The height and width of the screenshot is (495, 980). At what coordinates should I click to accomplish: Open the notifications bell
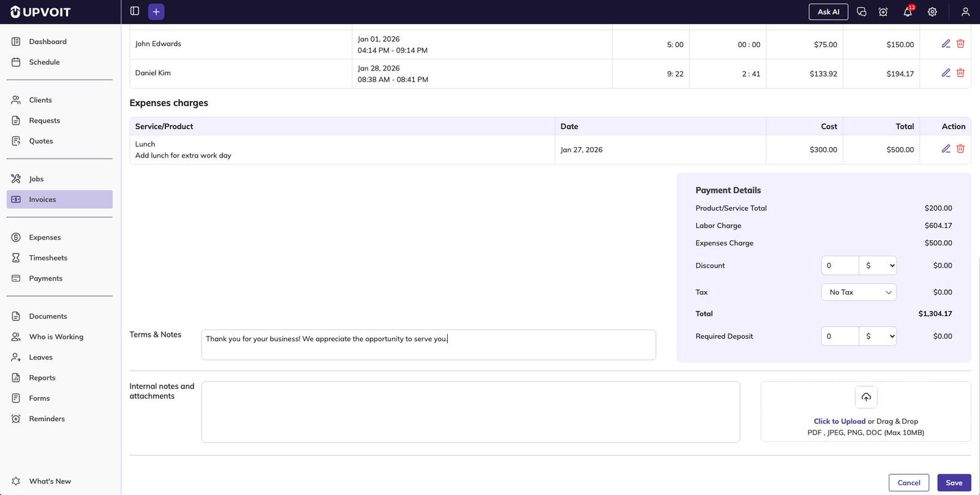(x=908, y=12)
